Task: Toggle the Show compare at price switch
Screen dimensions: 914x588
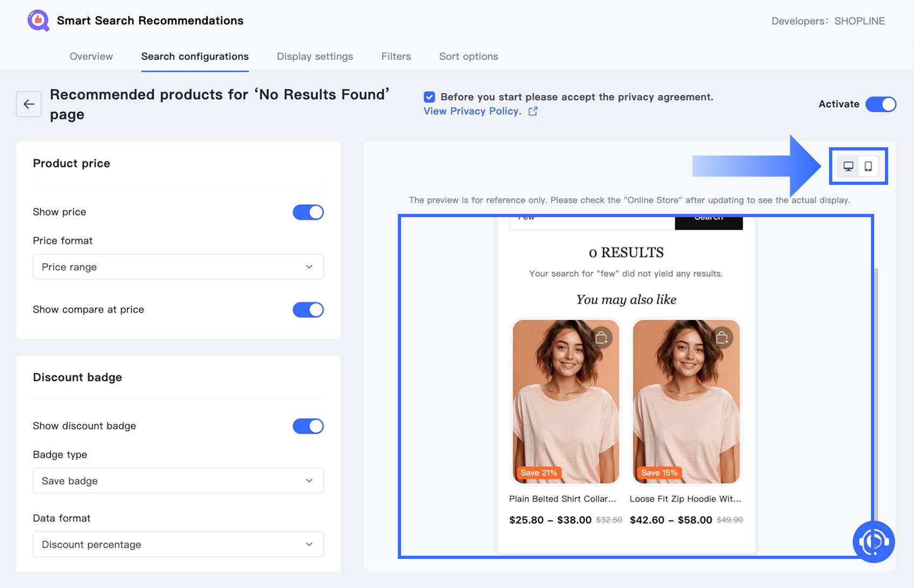Action: 308,310
